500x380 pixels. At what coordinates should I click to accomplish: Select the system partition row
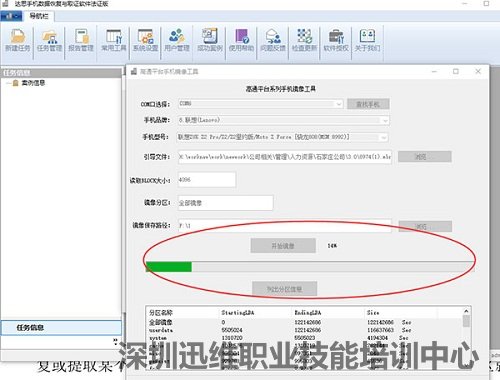pyautogui.click(x=305, y=338)
